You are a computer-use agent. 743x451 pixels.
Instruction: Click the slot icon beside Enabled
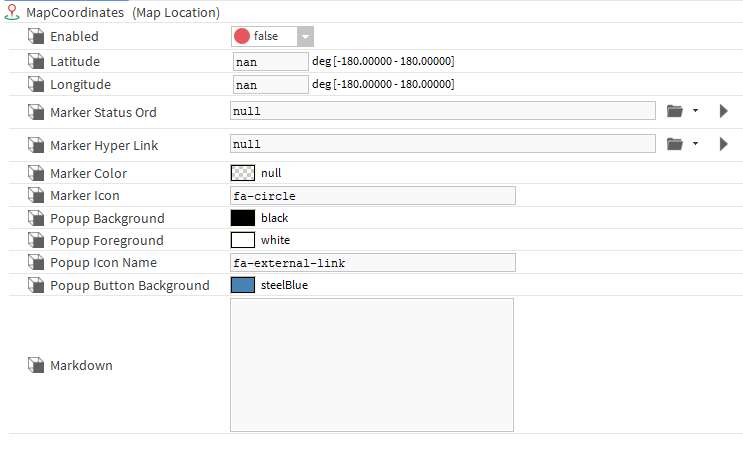(x=37, y=37)
